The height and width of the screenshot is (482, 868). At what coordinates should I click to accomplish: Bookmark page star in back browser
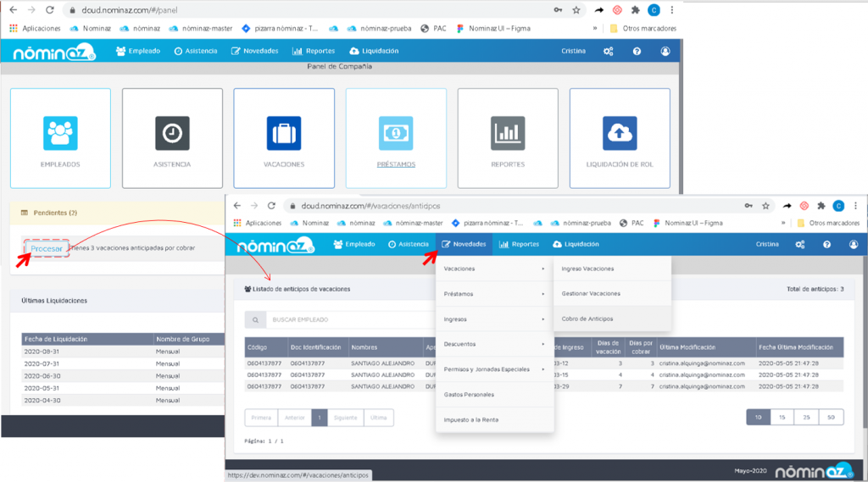point(576,10)
